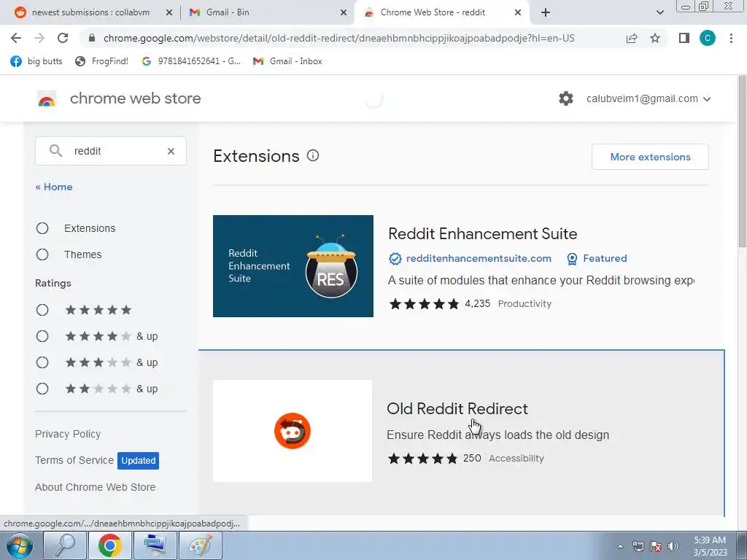Click the Featured badge

coord(597,258)
